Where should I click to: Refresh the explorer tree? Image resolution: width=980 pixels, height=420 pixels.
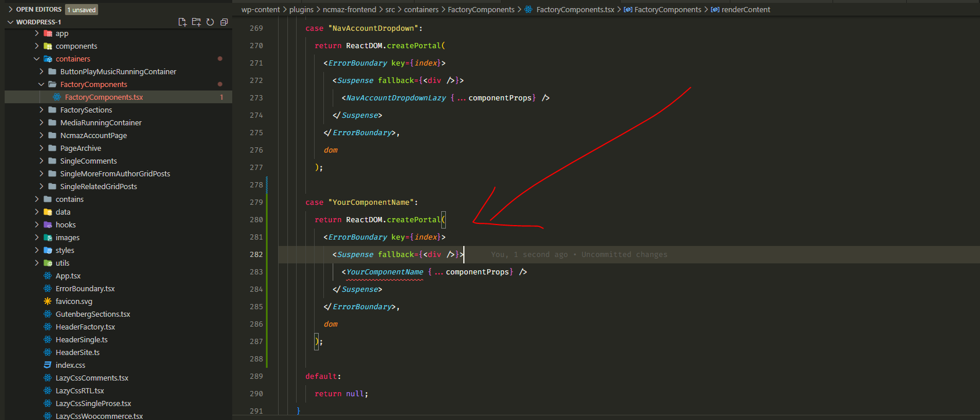click(210, 22)
